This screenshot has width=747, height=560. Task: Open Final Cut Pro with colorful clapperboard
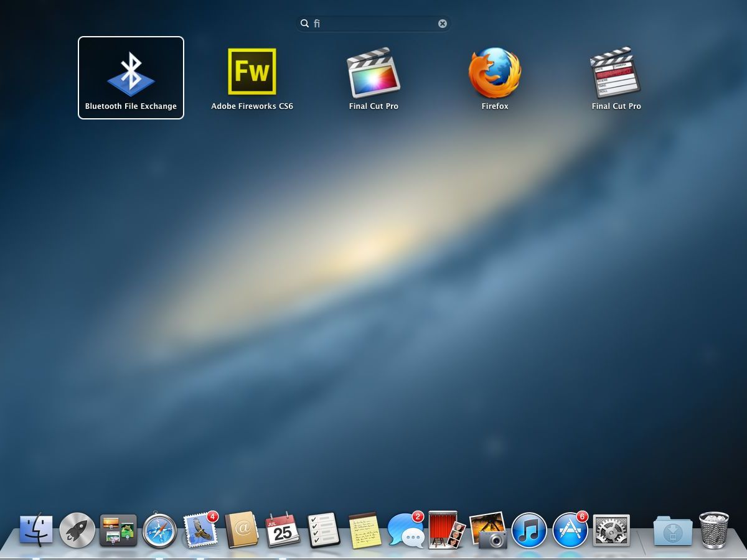tap(374, 72)
